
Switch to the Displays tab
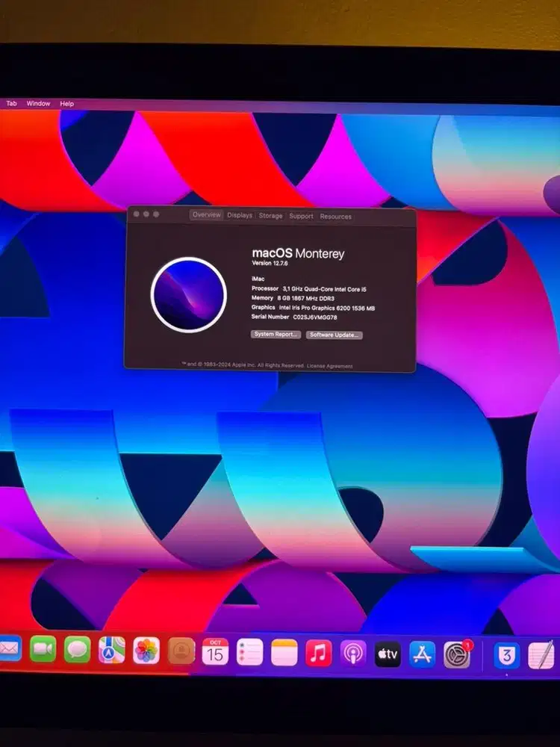[240, 215]
